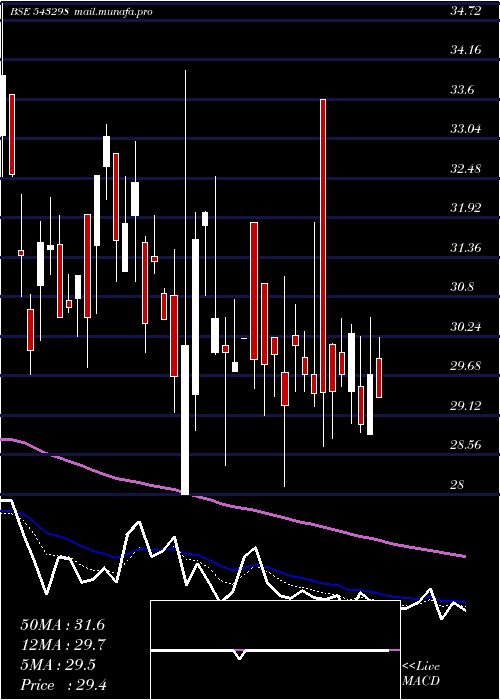Click the 5MA : 29.5 readout
This screenshot has height=700, width=500.
click(x=58, y=665)
